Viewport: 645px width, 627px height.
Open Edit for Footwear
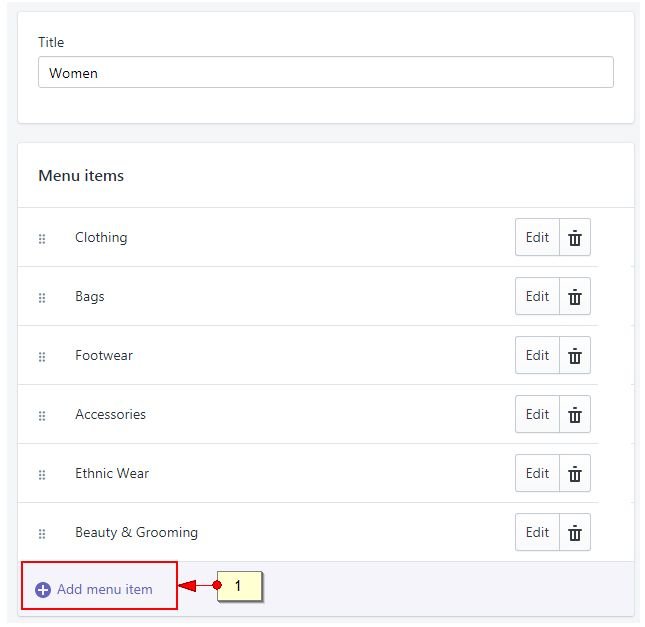[537, 356]
